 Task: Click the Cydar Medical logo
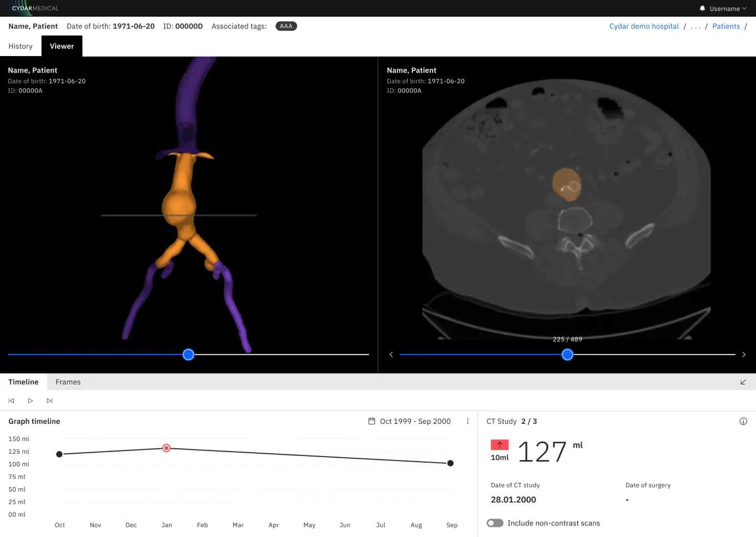coord(35,8)
